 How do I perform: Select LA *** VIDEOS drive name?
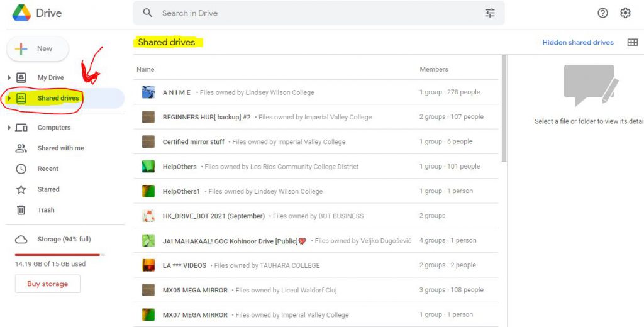[184, 265]
